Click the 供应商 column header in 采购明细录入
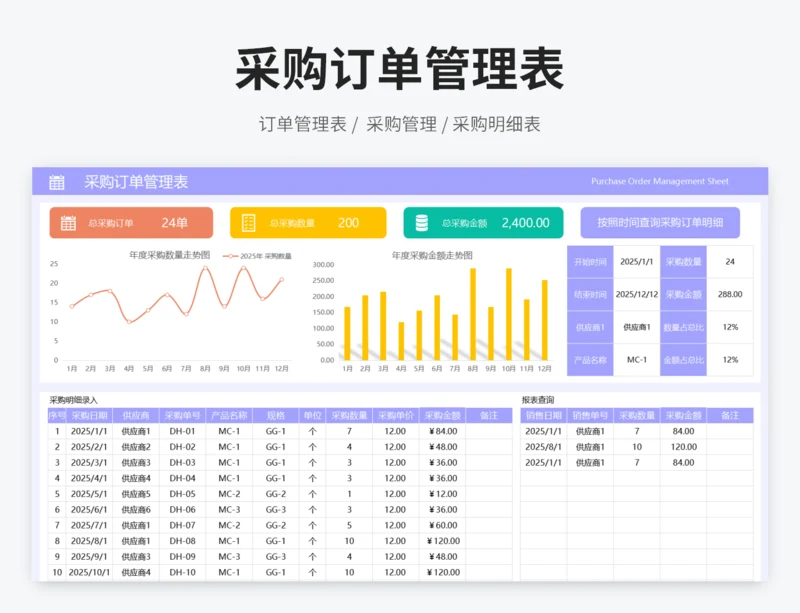 tap(135, 415)
